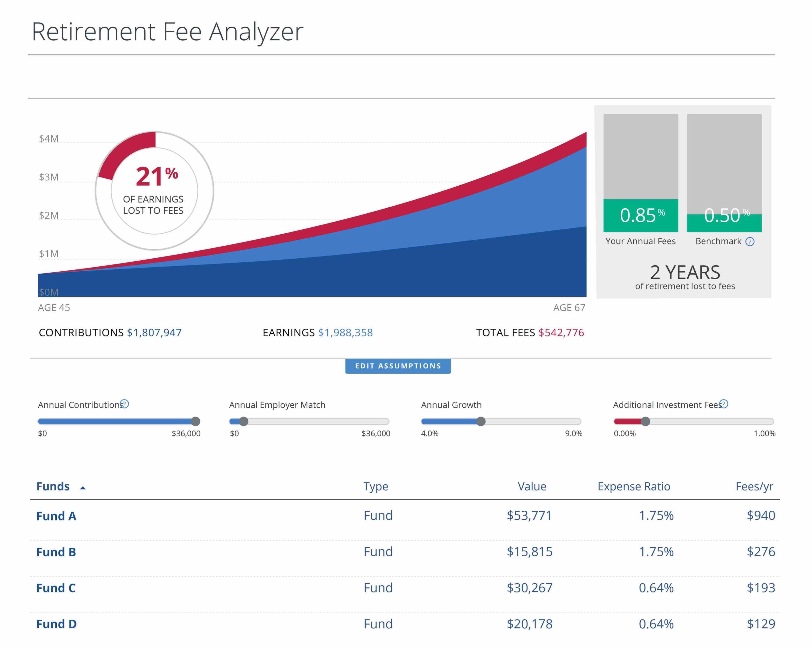The image size is (812, 647).
Task: Click the Total Fees amount $542,776
Action: pos(561,333)
